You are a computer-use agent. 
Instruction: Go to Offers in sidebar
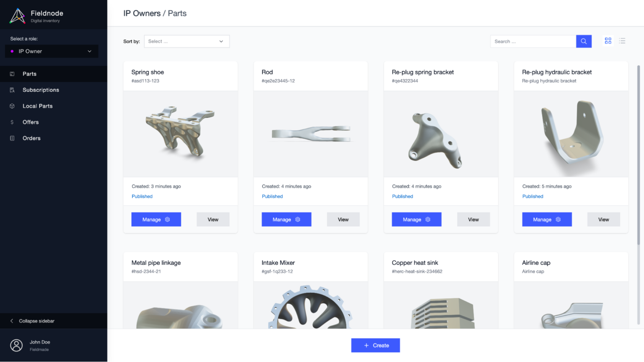31,122
